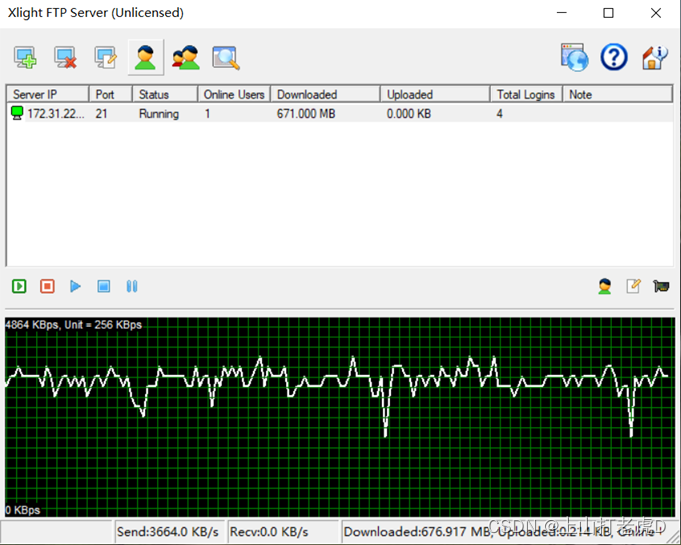Screen dimensions: 681x545
Task: Select the green monitor server row icon
Action: coord(17,113)
